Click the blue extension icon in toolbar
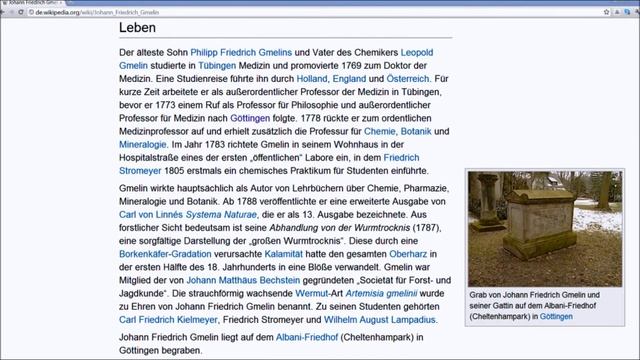Viewport: 640px width, 360px height. click(627, 12)
